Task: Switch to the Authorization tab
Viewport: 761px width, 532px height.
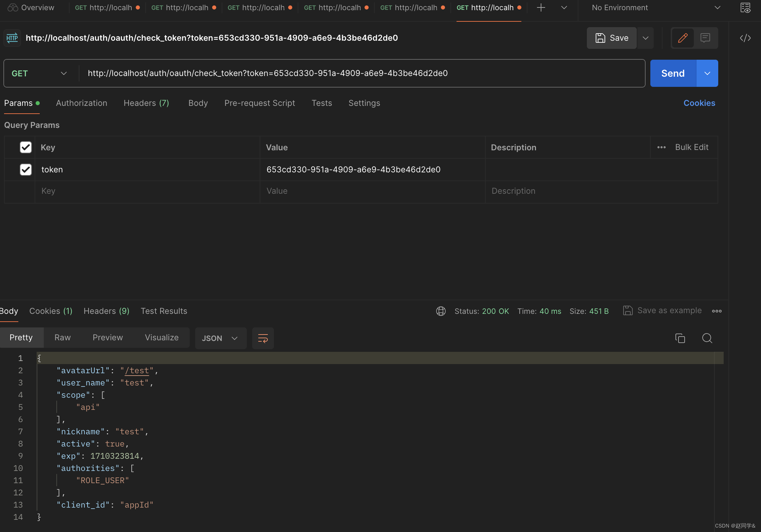Action: 81,103
